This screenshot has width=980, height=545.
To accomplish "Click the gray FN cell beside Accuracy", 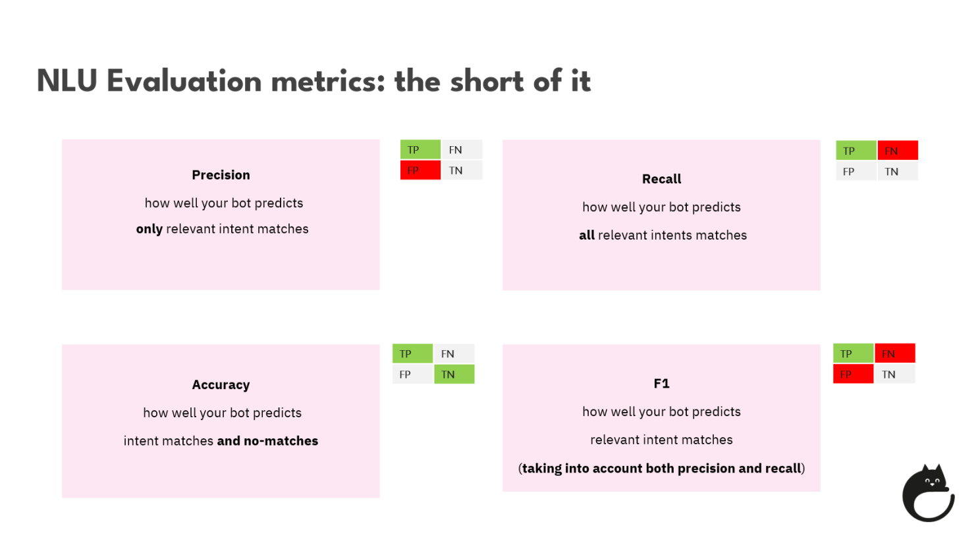I will 454,353.
